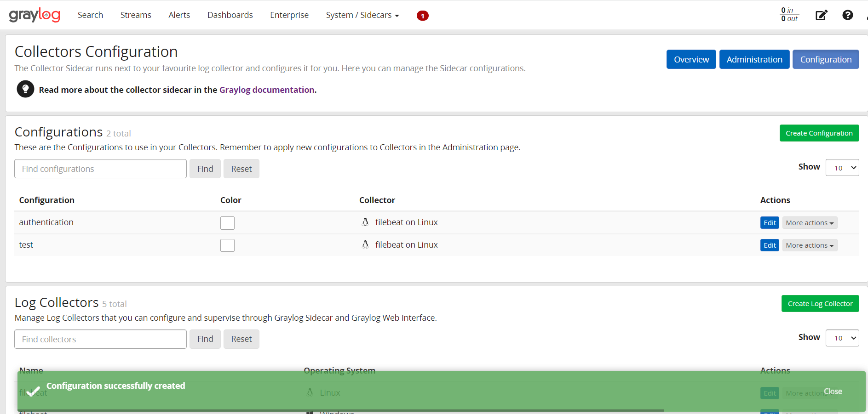This screenshot has height=414, width=868.
Task: Click Find next to configurations search
Action: click(x=205, y=169)
